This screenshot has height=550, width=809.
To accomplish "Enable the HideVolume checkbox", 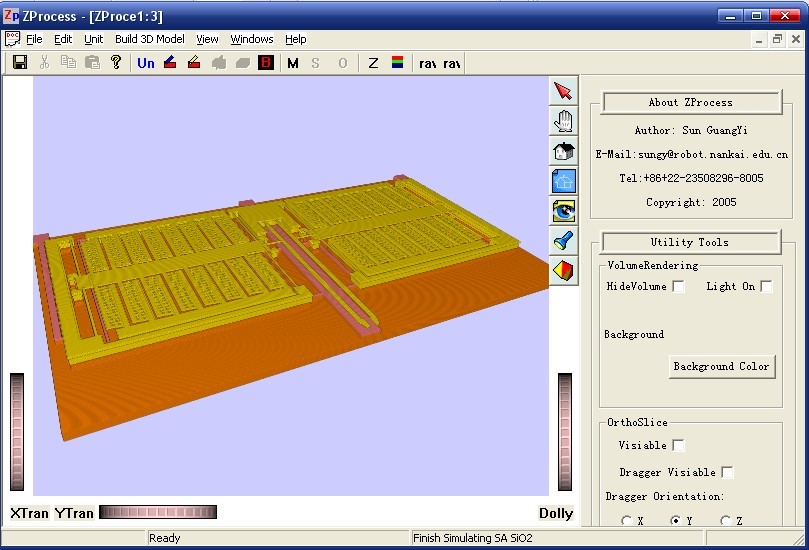I will [678, 287].
